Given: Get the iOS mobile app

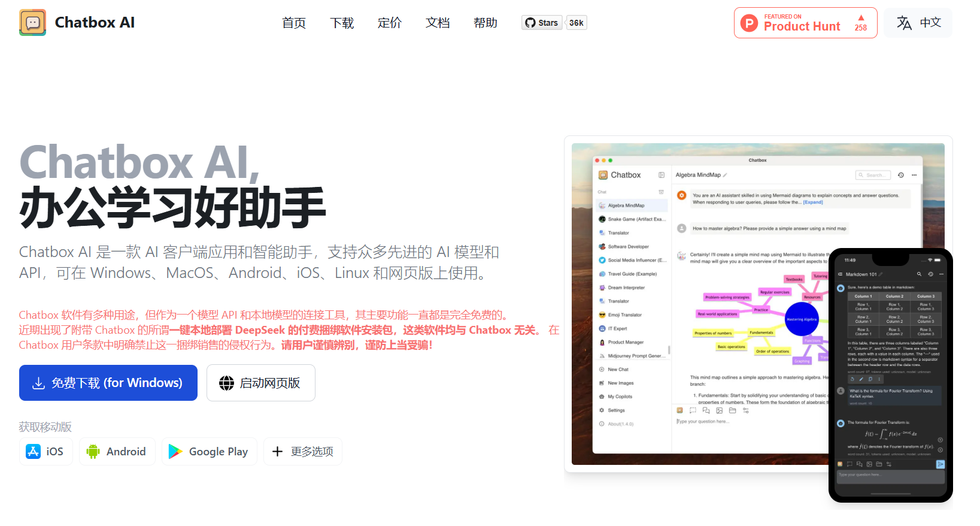Looking at the screenshot, I should point(45,452).
